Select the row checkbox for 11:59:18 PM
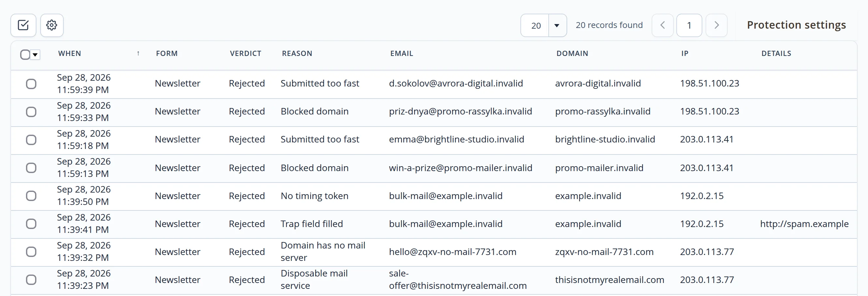Viewport: 868px width, 296px height. (x=31, y=140)
